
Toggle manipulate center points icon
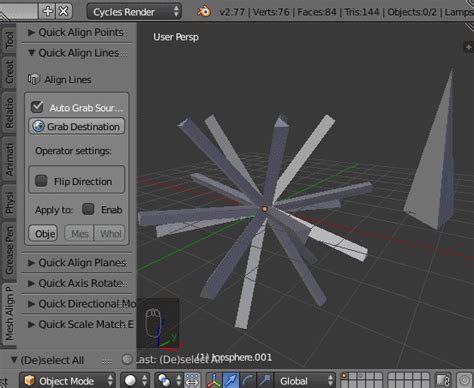point(192,380)
